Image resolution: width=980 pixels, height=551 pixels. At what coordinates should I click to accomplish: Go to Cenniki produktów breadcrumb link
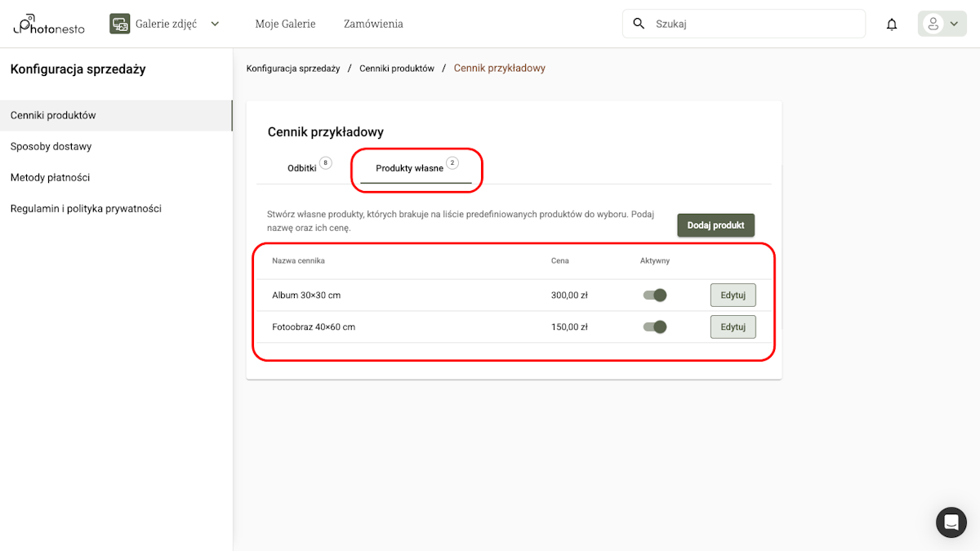(x=397, y=69)
